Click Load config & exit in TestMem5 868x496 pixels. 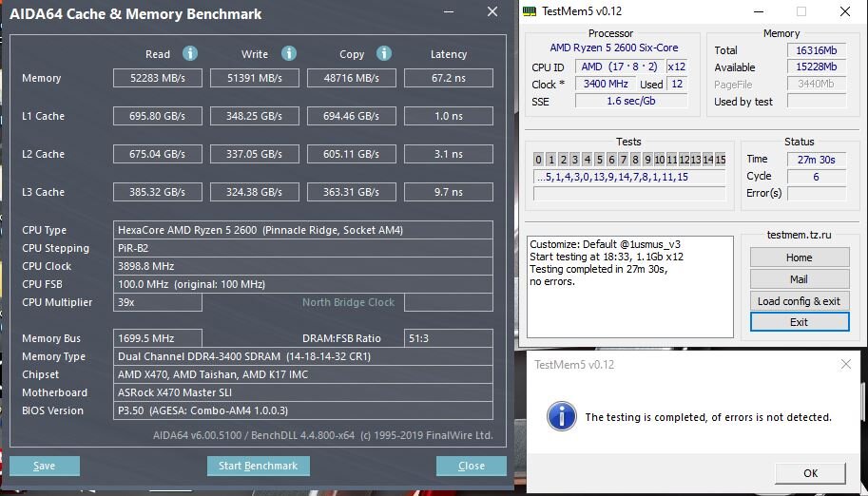pyautogui.click(x=799, y=301)
